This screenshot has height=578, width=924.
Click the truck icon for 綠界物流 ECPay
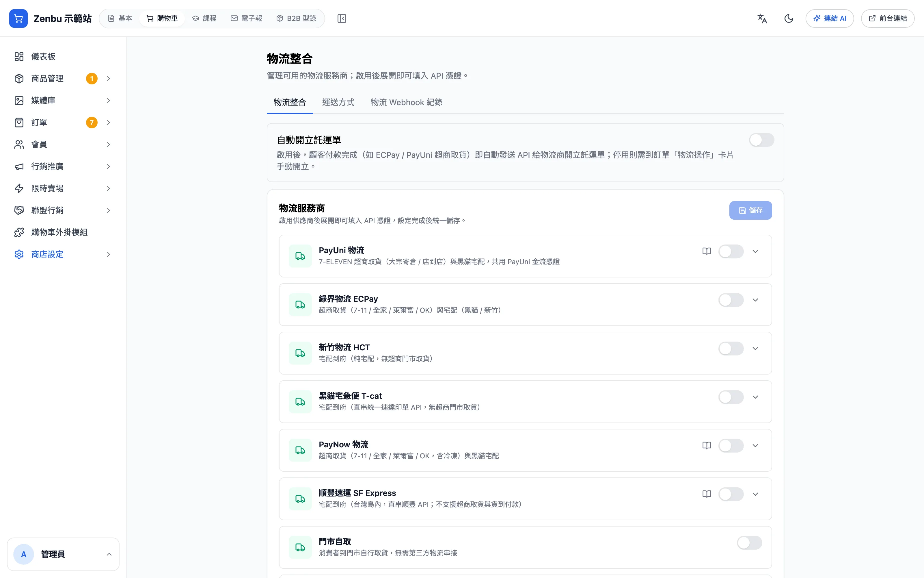click(300, 305)
